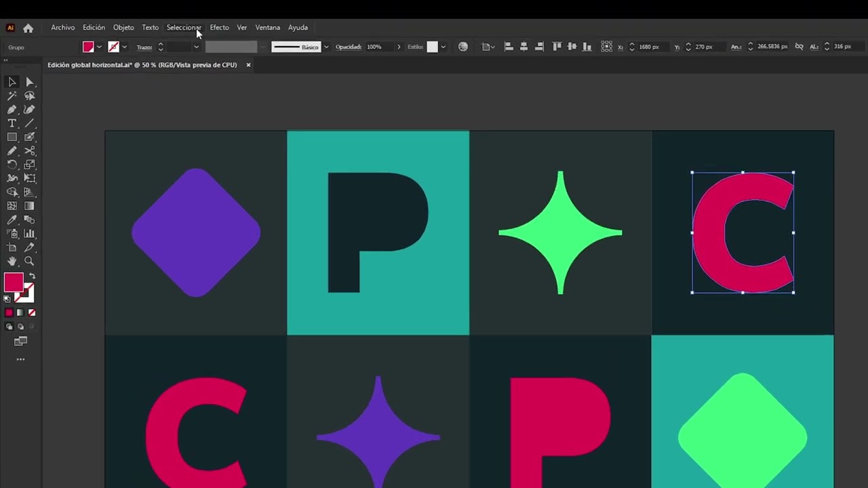Open the Objeto menu
The height and width of the screenshot is (488, 868).
(x=123, y=28)
